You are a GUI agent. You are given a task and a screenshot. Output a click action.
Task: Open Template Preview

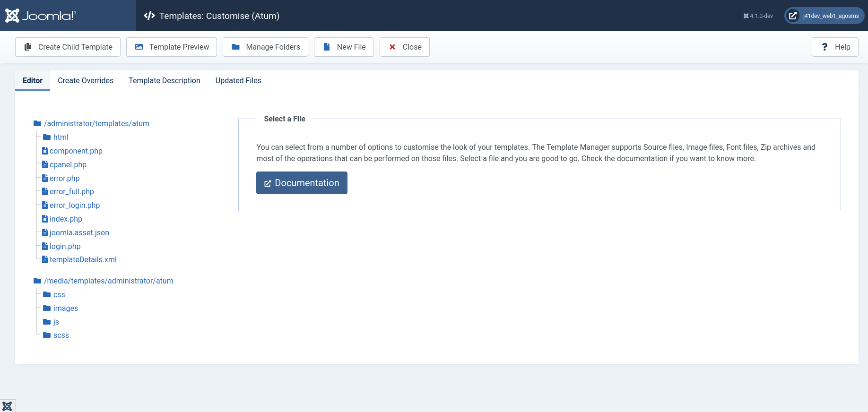[x=172, y=47]
